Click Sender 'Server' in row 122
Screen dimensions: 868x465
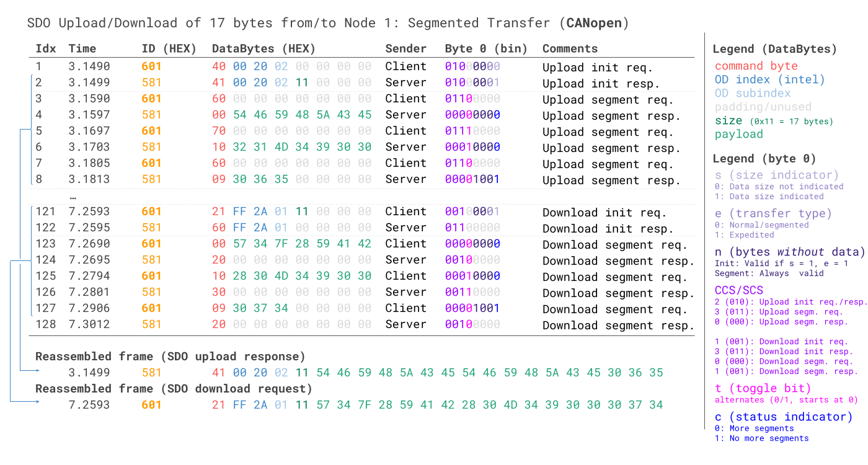click(406, 228)
